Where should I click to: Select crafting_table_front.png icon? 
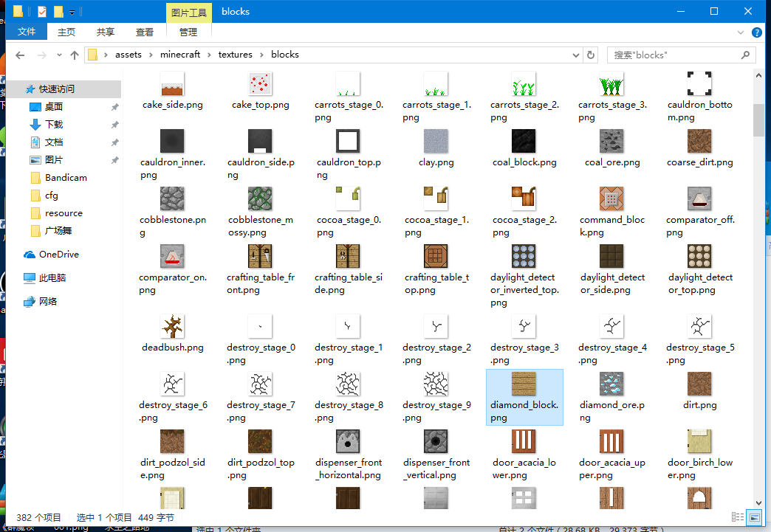(x=260, y=256)
